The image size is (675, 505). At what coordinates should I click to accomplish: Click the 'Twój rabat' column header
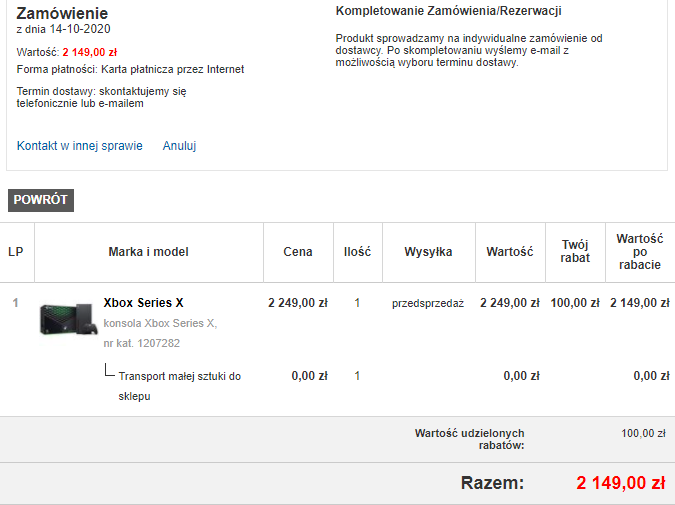[x=575, y=251]
